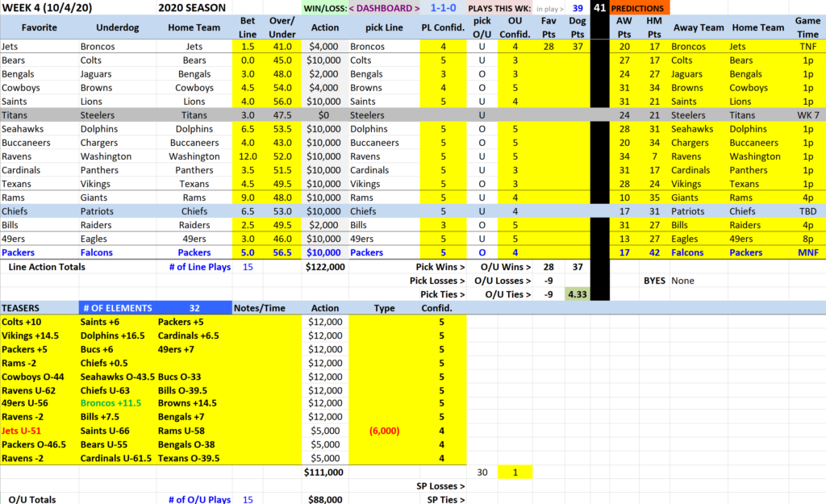
Task: Select the O/U Losses > label
Action: pyautogui.click(x=503, y=281)
